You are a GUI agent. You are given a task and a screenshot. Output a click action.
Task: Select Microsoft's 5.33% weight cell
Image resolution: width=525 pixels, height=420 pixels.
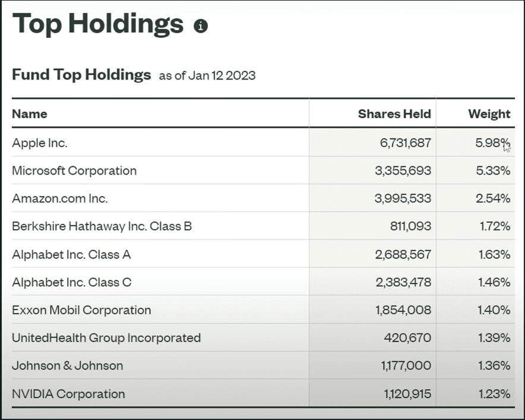[x=492, y=170]
